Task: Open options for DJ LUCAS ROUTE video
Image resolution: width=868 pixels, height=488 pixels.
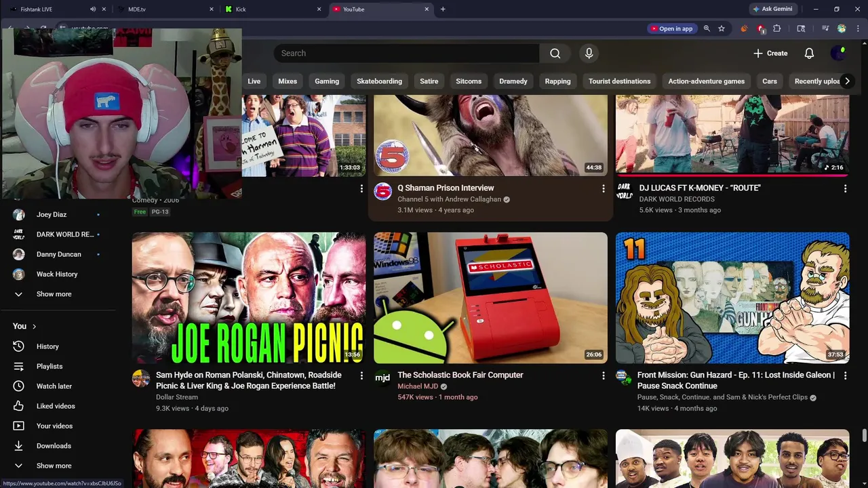Action: click(x=845, y=188)
